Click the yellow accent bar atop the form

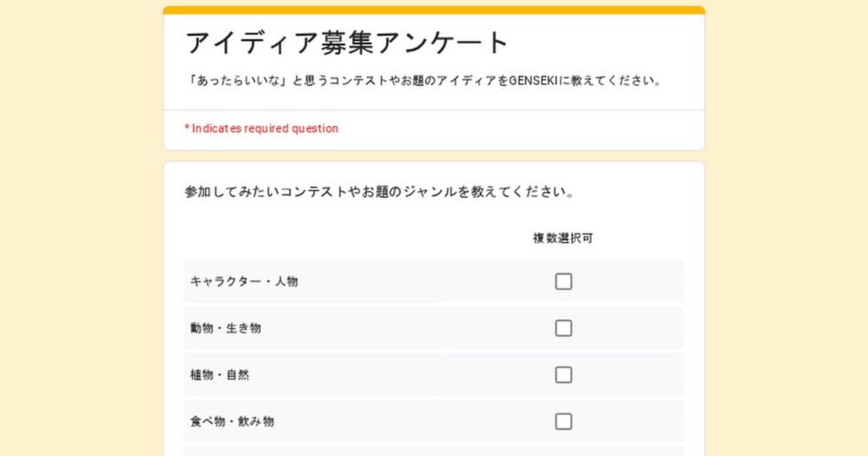pyautogui.click(x=434, y=10)
